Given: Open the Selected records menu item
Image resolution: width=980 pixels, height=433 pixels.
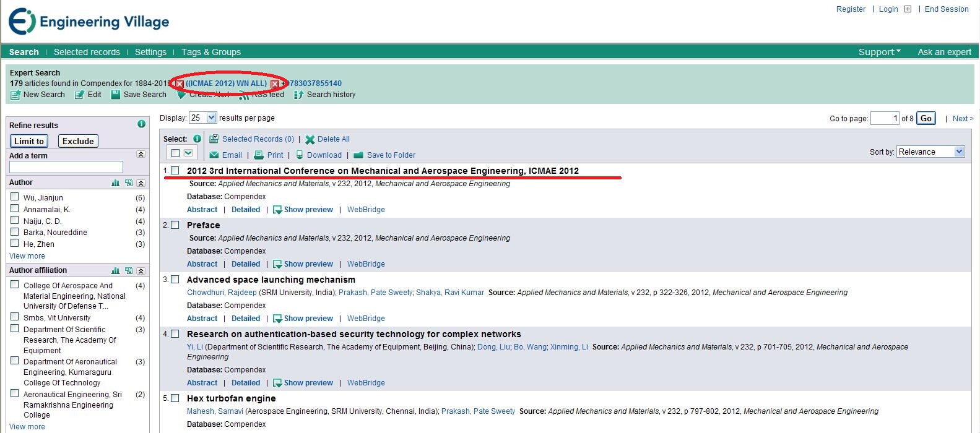Looking at the screenshot, I should [87, 52].
